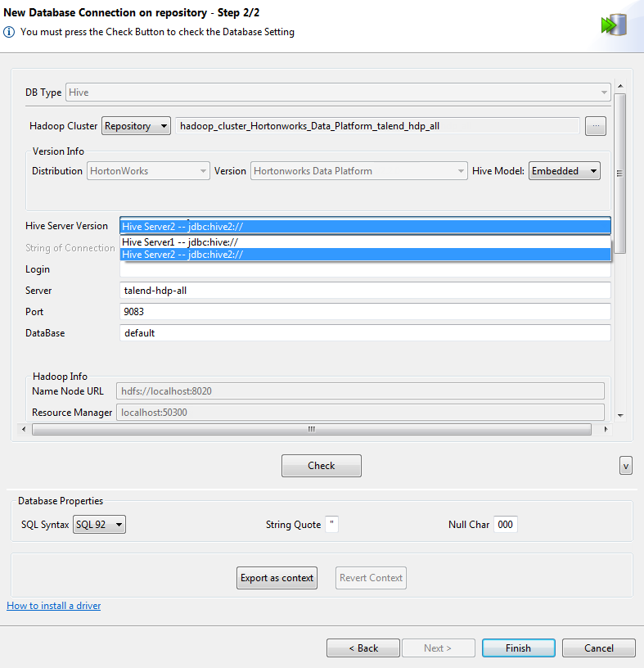Focus the DataBase field with 'default'

click(364, 333)
